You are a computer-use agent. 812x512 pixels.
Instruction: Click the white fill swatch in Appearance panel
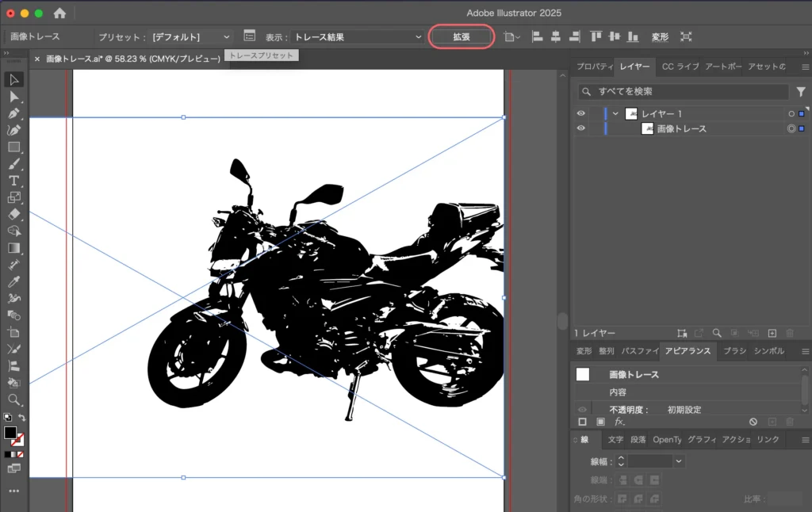point(583,375)
